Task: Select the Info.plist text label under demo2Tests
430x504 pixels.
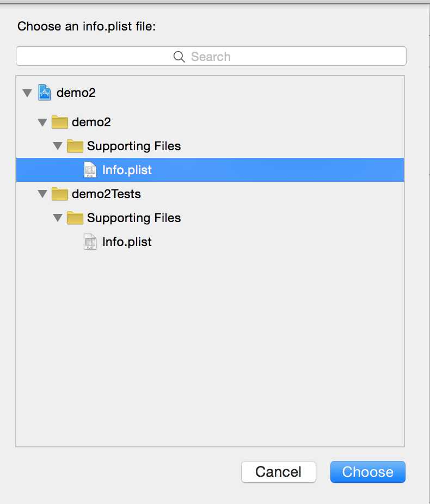Action: tap(127, 242)
